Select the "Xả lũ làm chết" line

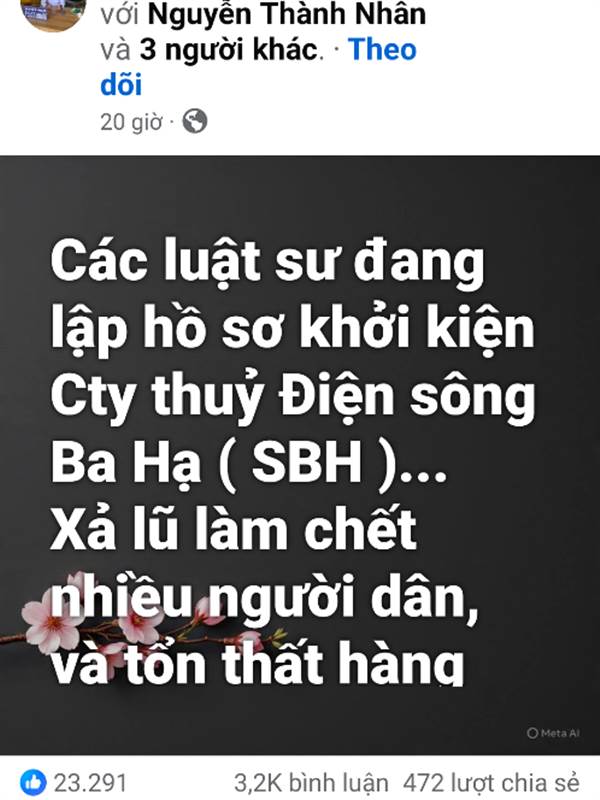tap(234, 529)
